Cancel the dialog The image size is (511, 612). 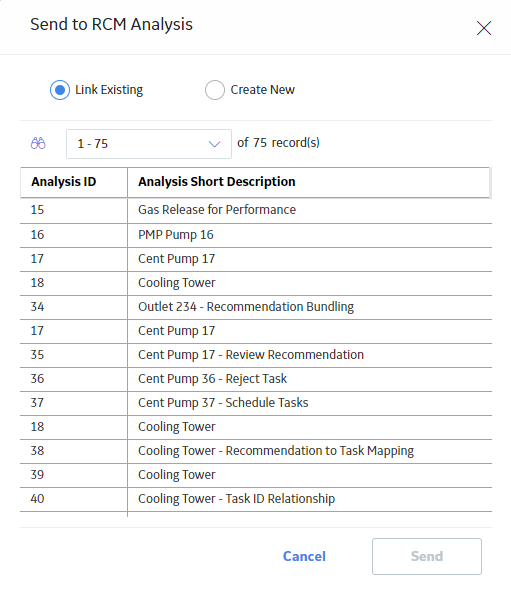pyautogui.click(x=304, y=556)
